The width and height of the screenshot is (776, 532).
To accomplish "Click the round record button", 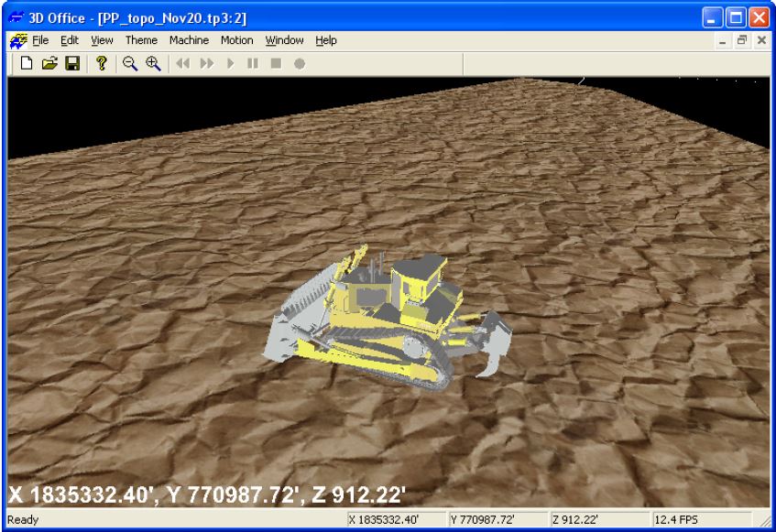I will pyautogui.click(x=300, y=63).
